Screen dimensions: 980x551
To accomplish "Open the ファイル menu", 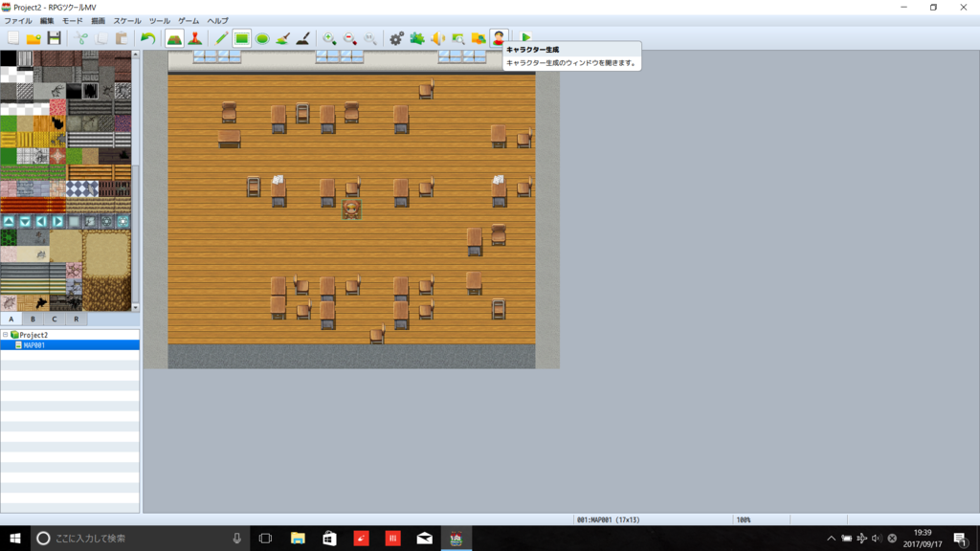I will 18,21.
